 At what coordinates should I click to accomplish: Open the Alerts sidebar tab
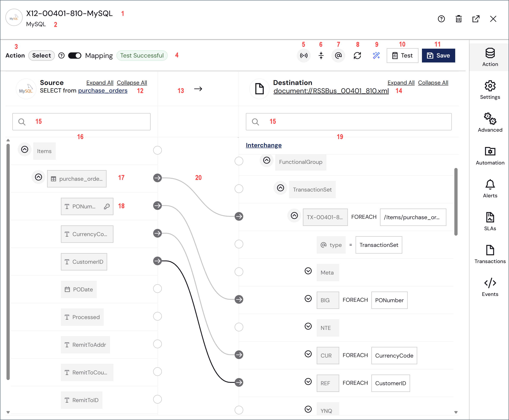[x=490, y=189]
